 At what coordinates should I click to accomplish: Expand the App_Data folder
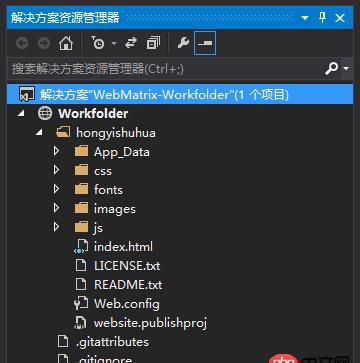click(56, 151)
